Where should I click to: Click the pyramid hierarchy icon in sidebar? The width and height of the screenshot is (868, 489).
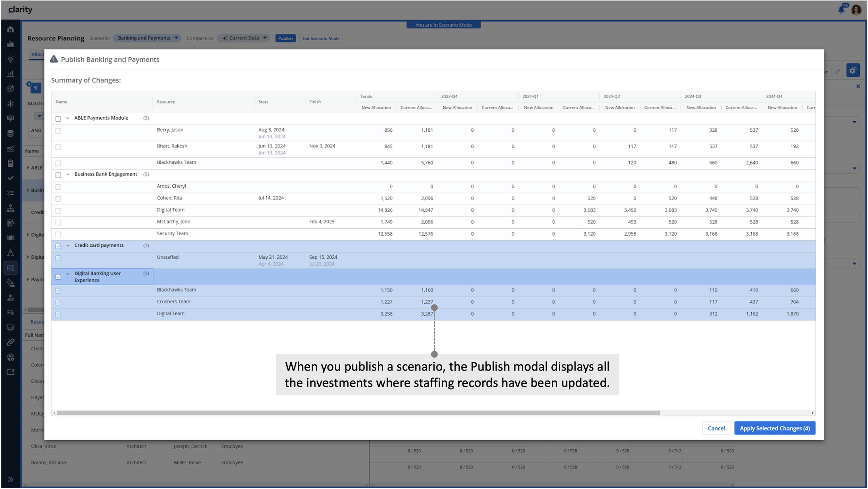(10, 253)
